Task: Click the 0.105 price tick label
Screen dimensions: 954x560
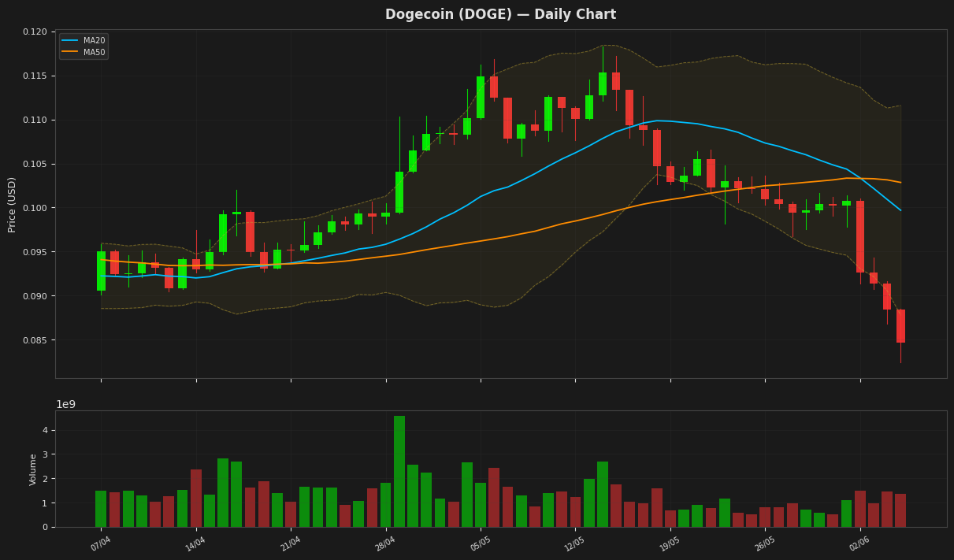Action: (x=35, y=164)
